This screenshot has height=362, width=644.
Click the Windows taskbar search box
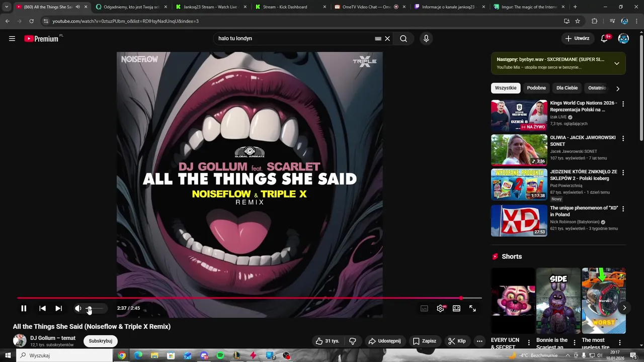(64, 355)
